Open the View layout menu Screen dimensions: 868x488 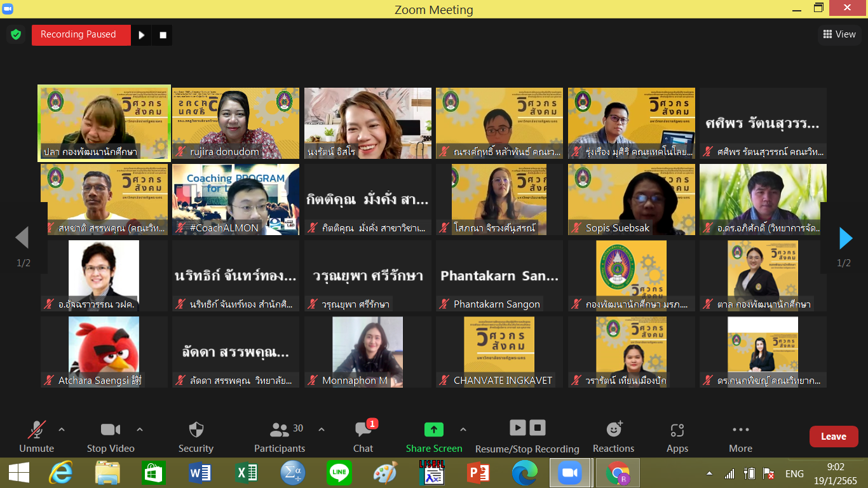click(x=839, y=34)
